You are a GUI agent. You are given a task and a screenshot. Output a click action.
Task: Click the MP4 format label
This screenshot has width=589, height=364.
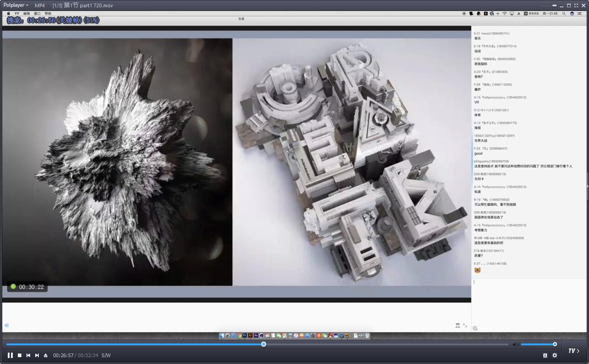click(x=40, y=5)
